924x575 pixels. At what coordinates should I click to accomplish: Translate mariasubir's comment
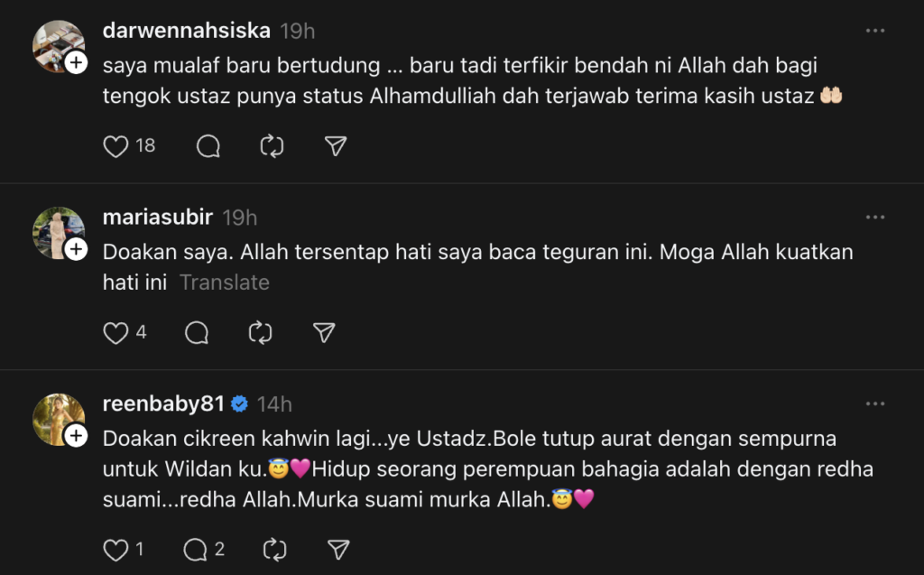pos(224,283)
